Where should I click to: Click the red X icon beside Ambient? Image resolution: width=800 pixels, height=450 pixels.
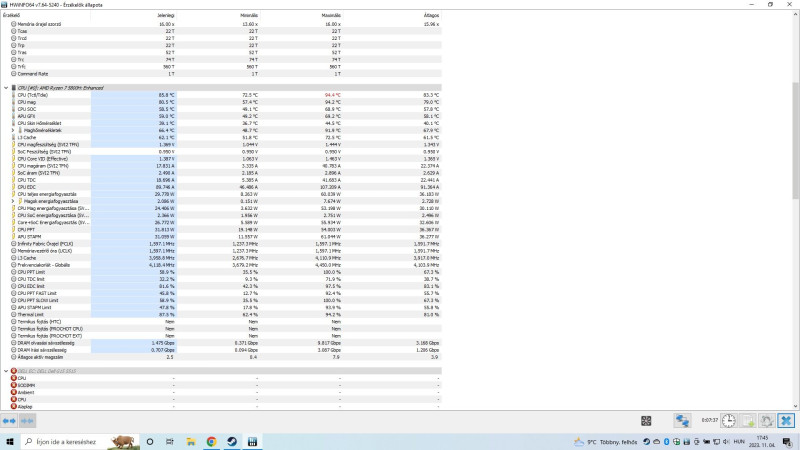click(14, 392)
